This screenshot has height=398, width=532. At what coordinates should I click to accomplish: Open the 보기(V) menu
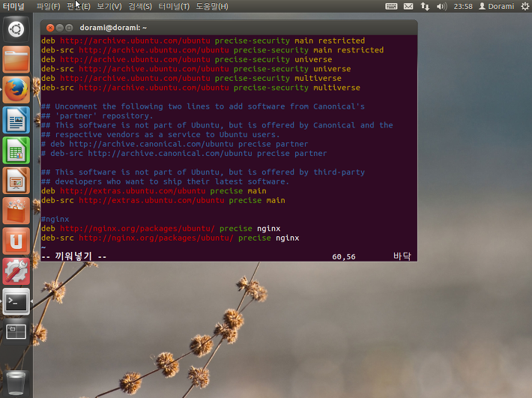click(109, 6)
